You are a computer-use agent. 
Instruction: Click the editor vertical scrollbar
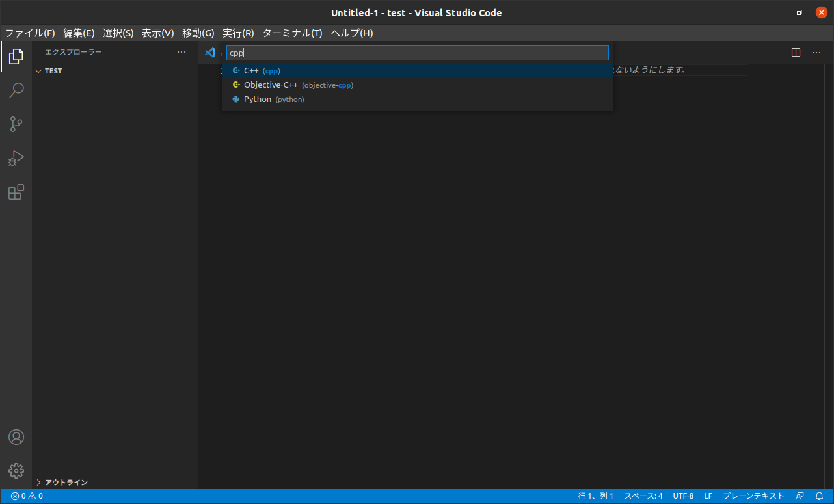click(x=829, y=276)
